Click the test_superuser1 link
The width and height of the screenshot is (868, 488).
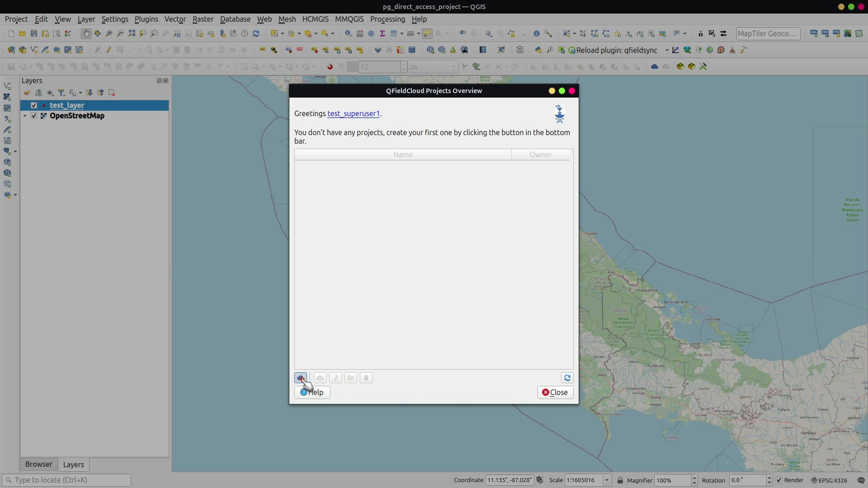click(x=353, y=113)
